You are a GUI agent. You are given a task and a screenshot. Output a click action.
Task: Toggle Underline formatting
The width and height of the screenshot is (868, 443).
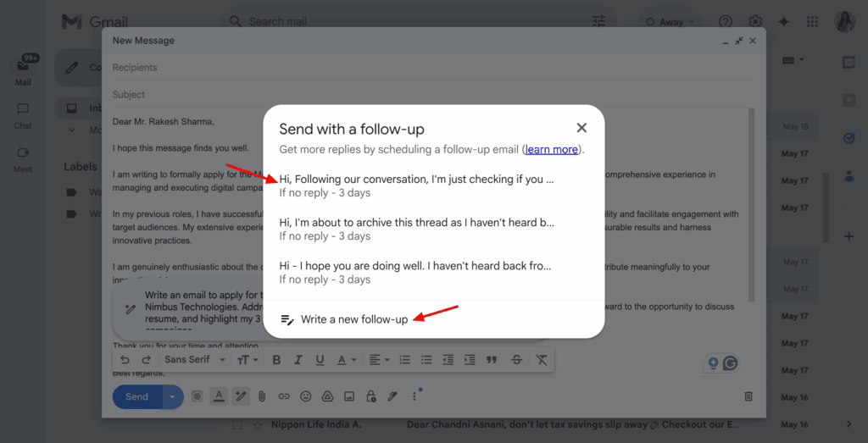click(320, 360)
